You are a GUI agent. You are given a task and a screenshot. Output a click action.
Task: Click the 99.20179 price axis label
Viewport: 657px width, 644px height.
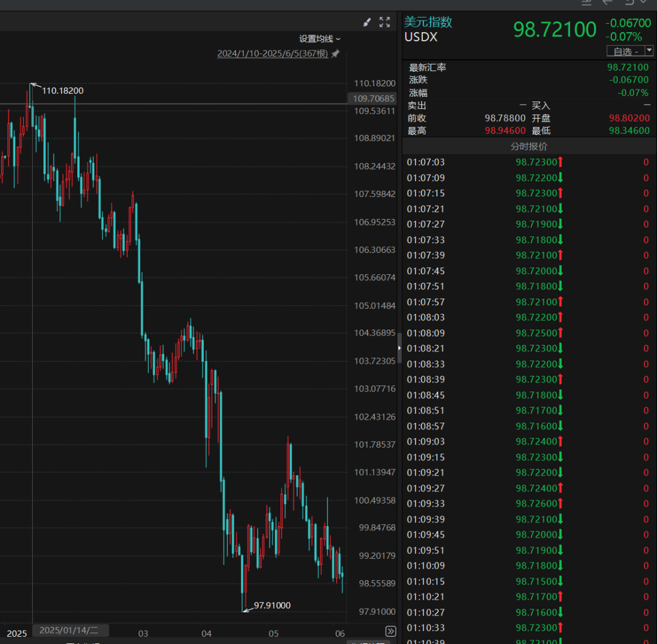(377, 556)
